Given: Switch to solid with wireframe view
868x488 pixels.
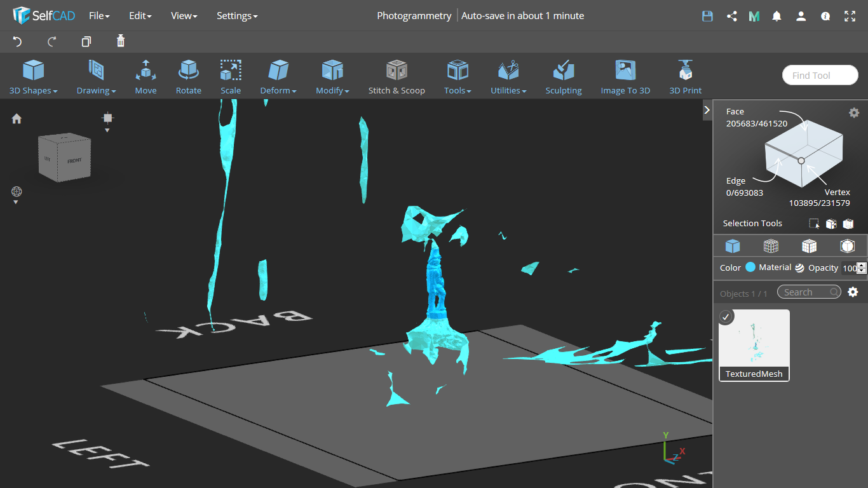Looking at the screenshot, I should point(809,246).
